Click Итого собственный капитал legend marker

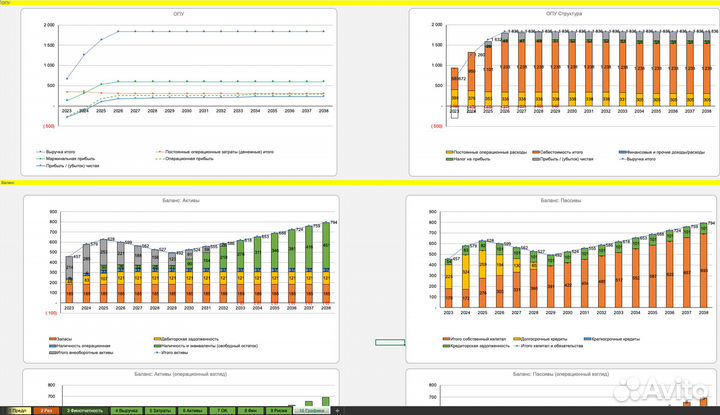click(x=447, y=338)
